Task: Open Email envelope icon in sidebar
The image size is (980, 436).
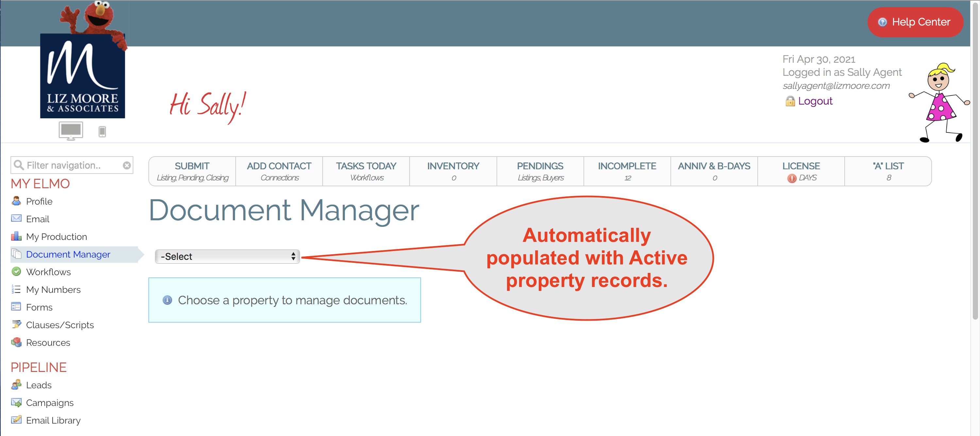Action: pyautogui.click(x=16, y=218)
